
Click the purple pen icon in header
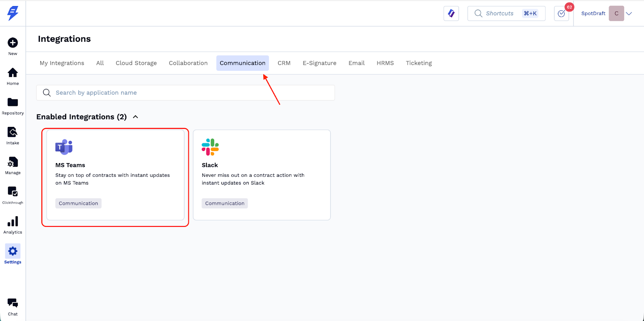pos(451,14)
